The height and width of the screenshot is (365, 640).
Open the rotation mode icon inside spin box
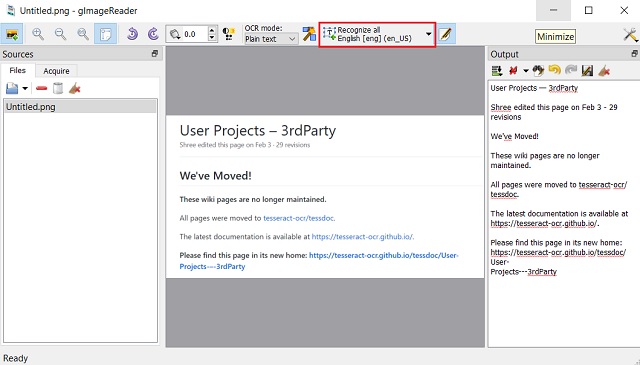point(175,34)
